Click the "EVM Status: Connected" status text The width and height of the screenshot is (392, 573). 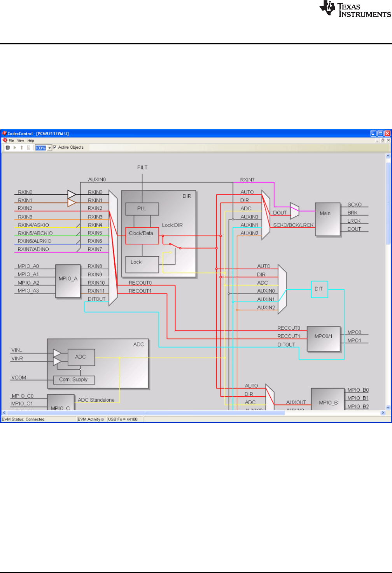[23, 419]
